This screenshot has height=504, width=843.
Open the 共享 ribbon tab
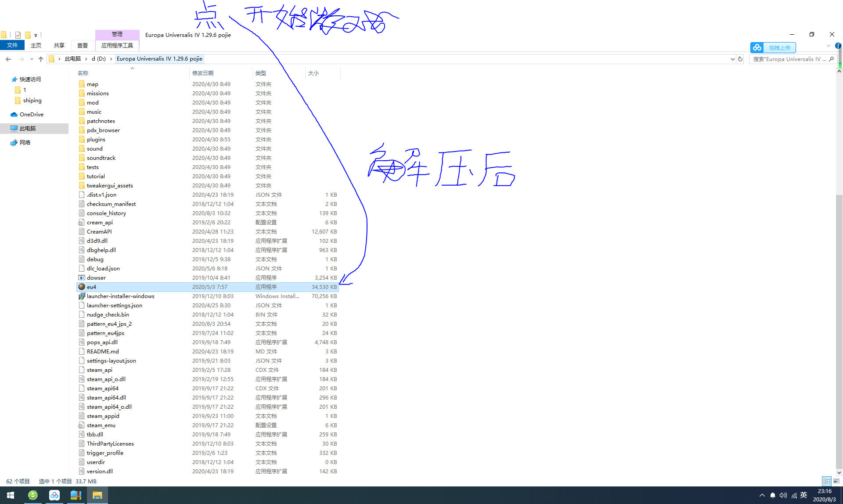tap(59, 45)
